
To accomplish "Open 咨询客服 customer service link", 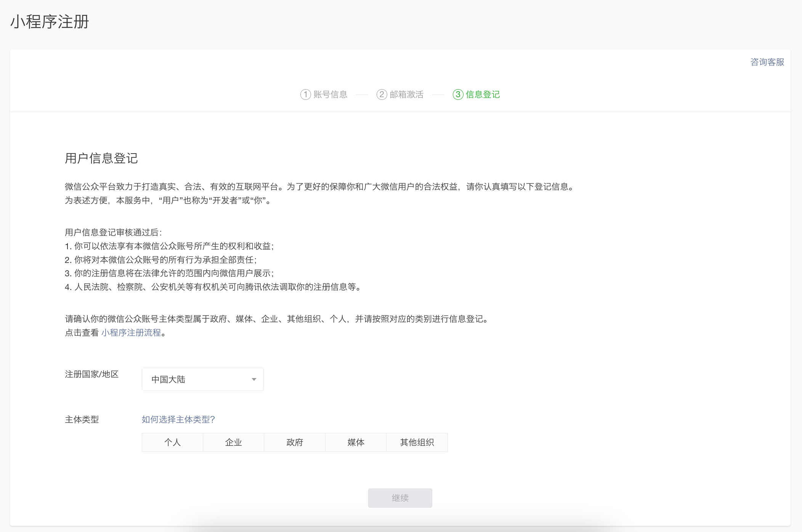I will [x=767, y=62].
